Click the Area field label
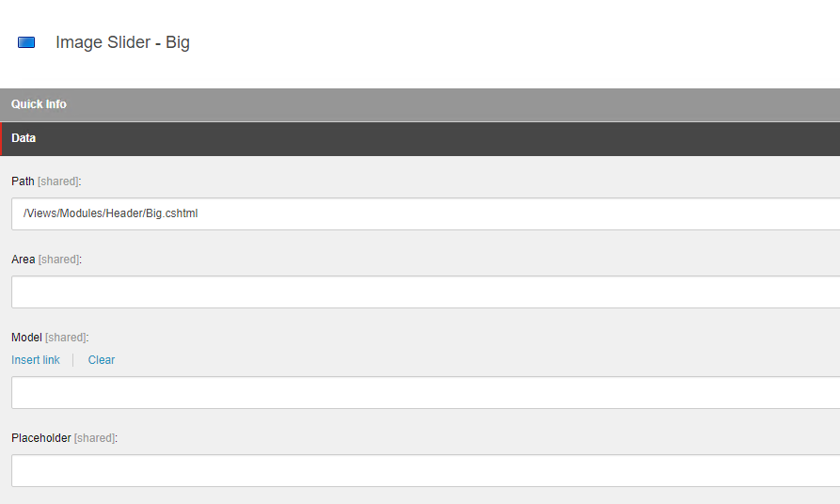This screenshot has width=840, height=504. click(x=23, y=260)
